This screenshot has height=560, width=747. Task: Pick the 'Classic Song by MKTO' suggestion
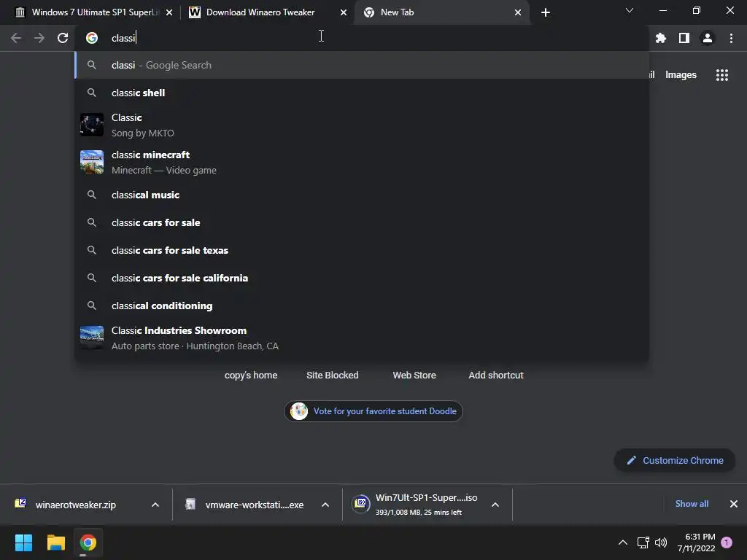click(362, 125)
